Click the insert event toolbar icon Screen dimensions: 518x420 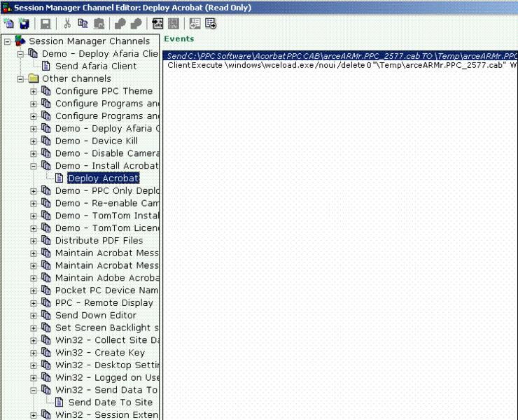[x=157, y=24]
